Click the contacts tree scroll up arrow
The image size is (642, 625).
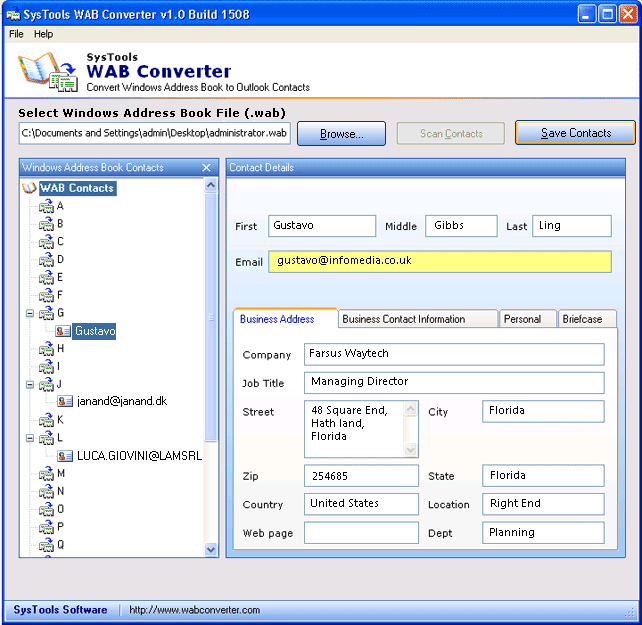211,185
